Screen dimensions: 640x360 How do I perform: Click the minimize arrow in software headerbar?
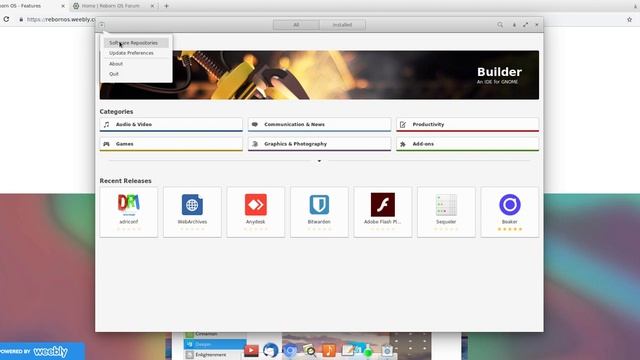click(x=514, y=25)
